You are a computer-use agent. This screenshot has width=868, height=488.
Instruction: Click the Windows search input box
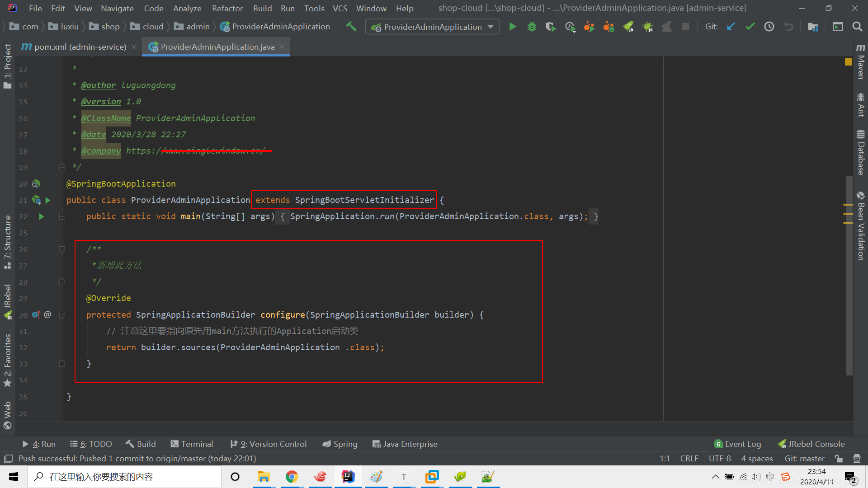point(124,477)
